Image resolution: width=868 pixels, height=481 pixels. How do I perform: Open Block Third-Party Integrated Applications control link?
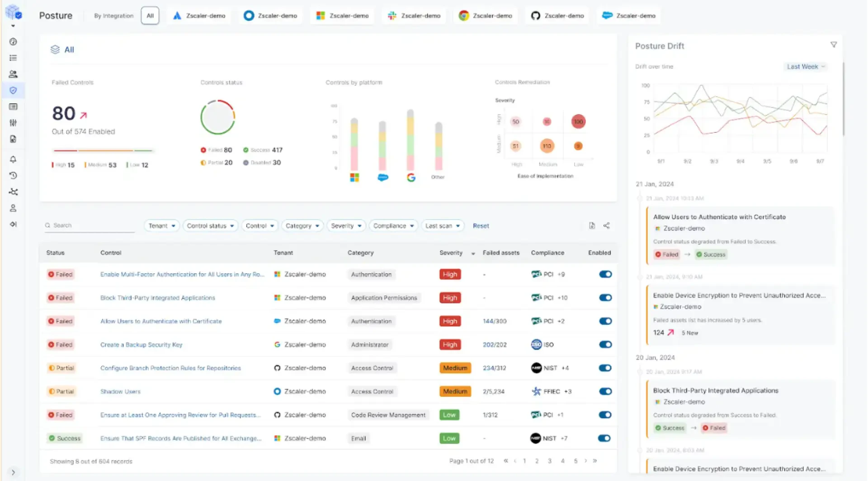157,298
